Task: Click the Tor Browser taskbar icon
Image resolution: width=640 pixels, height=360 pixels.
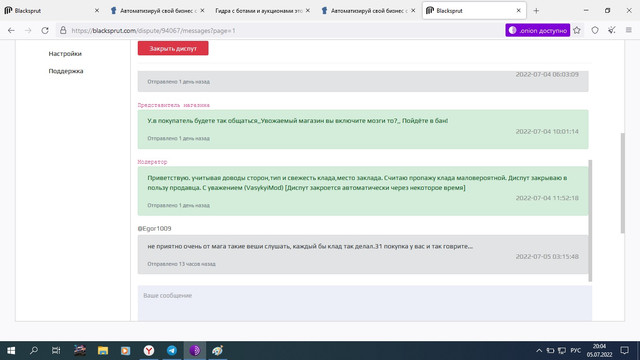Action: (x=195, y=351)
